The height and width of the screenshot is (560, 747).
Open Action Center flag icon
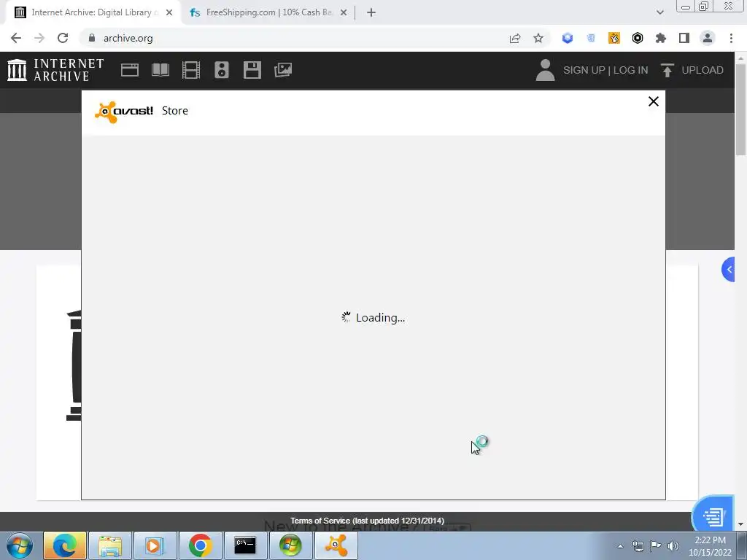click(x=656, y=546)
